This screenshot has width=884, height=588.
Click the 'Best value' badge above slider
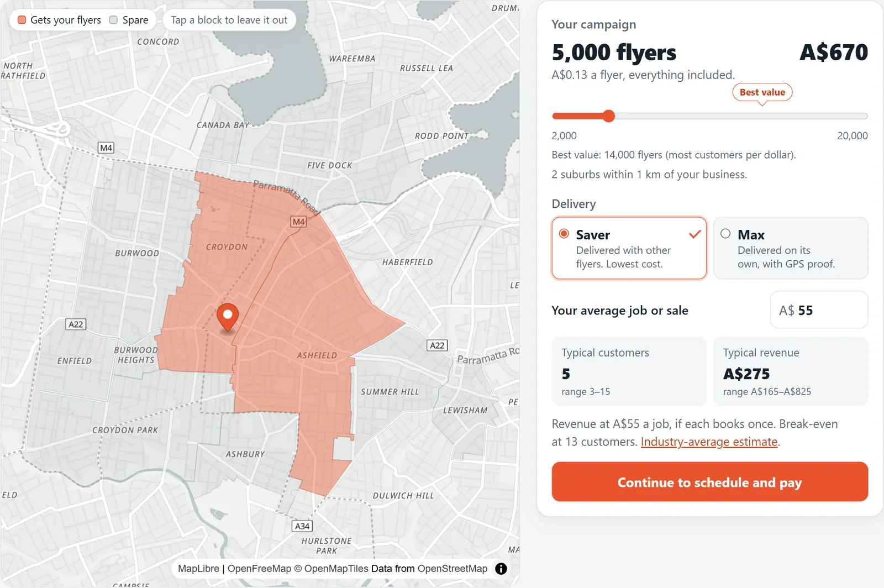coord(762,92)
